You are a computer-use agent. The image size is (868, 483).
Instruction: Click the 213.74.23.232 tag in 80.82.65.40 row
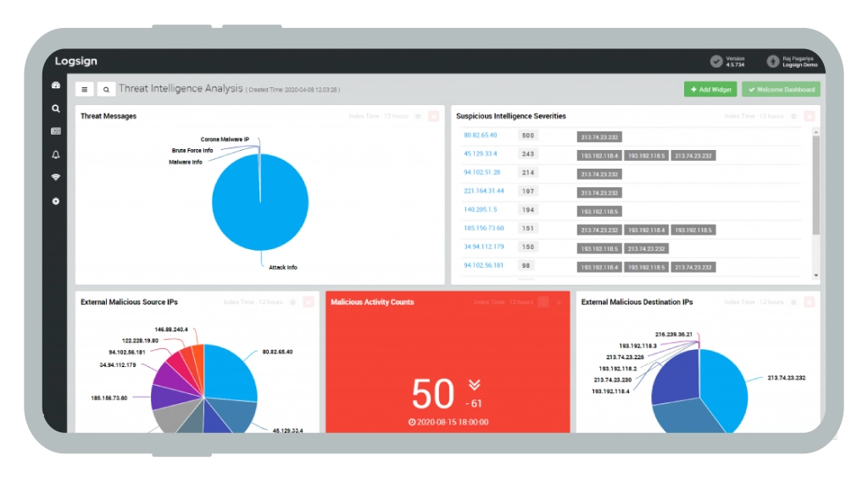click(599, 137)
